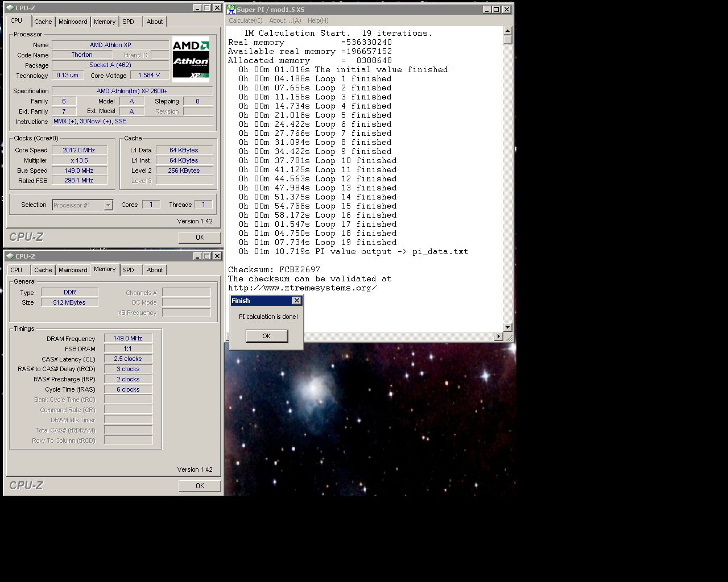Expand the Processor #1 selection dropdown
The width and height of the screenshot is (728, 582).
108,205
